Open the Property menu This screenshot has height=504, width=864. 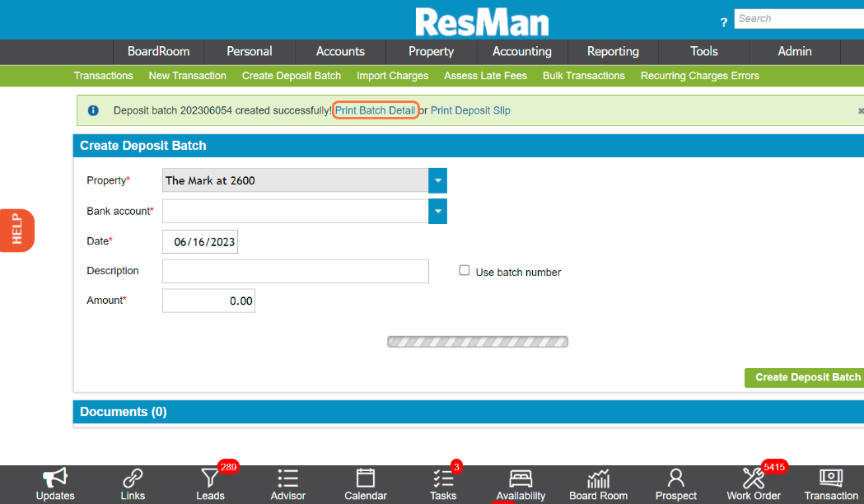tap(431, 51)
